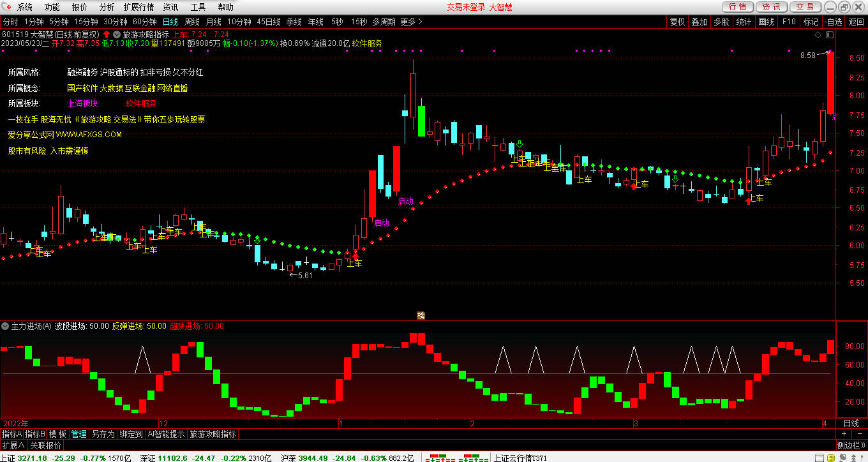
Task: Click the red up-arrow icon beside the stock name
Action: [x=106, y=34]
